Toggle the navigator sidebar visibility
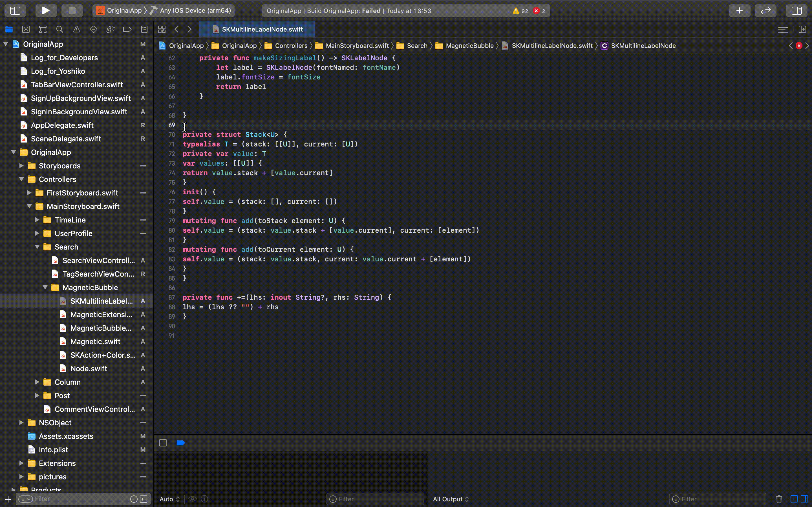812x507 pixels. click(15, 10)
